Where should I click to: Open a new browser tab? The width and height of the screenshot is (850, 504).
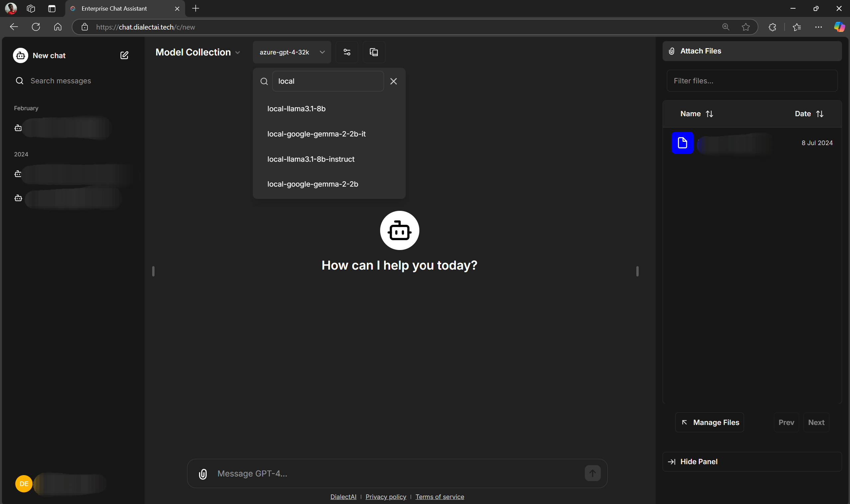click(x=195, y=9)
